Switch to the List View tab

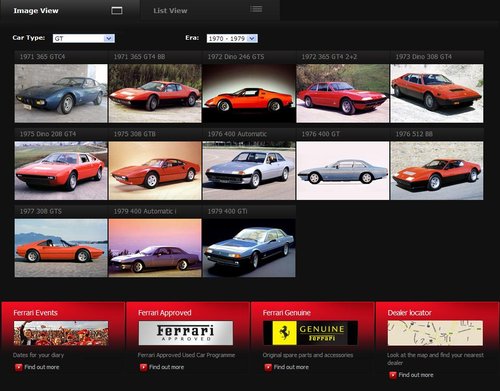coord(210,11)
